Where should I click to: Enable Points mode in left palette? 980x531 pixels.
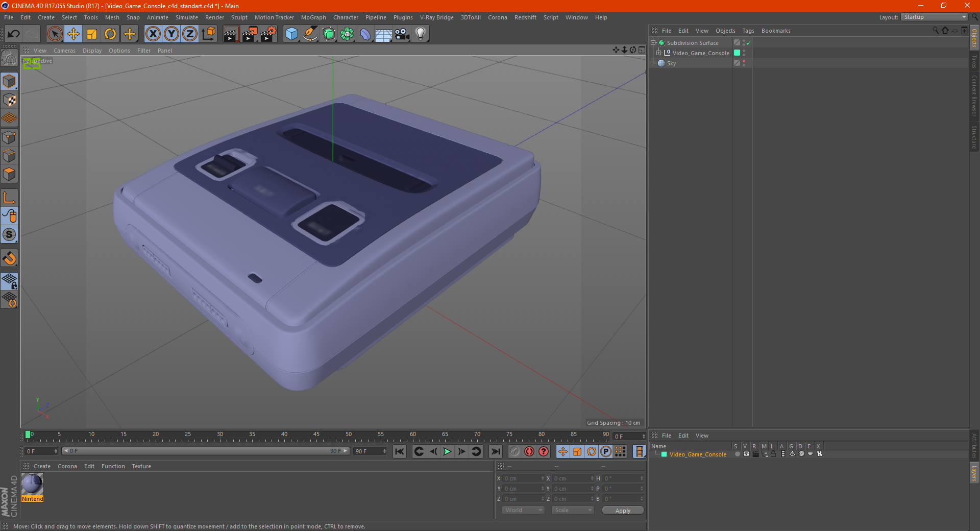(9, 137)
